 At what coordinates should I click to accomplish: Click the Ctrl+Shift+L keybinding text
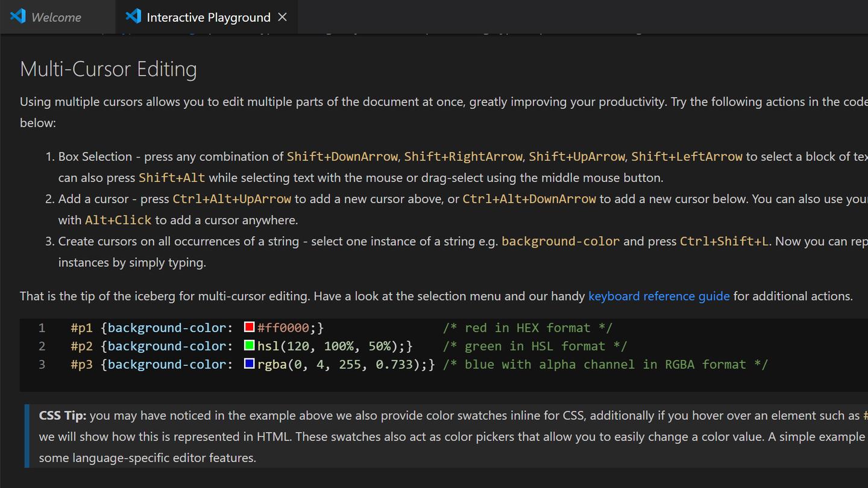click(x=724, y=242)
